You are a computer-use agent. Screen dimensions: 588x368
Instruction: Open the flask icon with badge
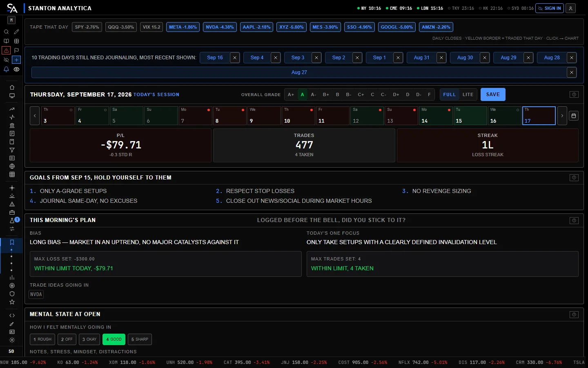13,220
